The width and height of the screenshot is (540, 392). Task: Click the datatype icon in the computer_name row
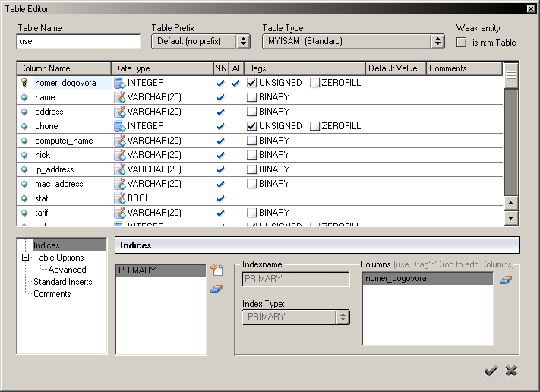120,141
